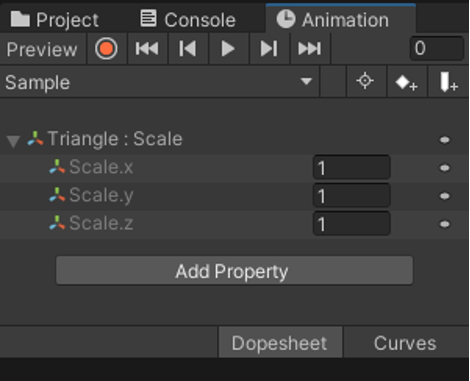Click the Scale.y value field
The width and height of the screenshot is (470, 381).
pos(352,196)
